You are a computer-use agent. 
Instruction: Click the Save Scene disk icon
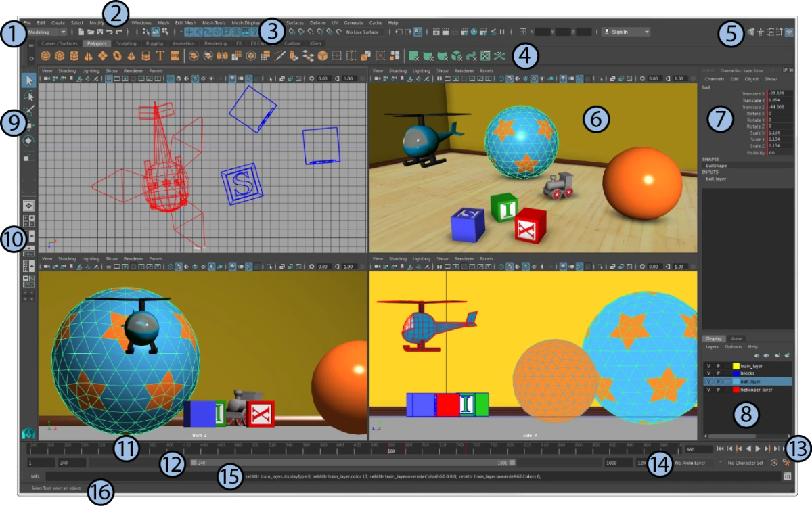[x=99, y=32]
